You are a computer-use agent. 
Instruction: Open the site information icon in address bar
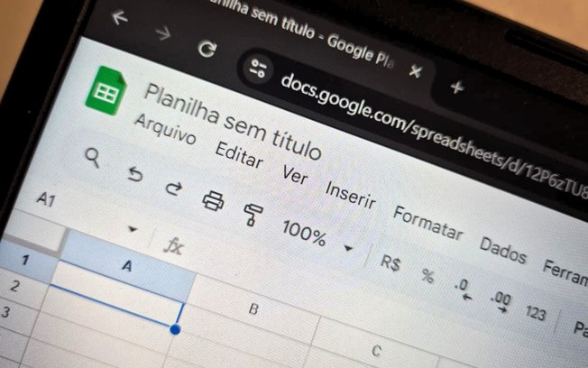click(258, 69)
